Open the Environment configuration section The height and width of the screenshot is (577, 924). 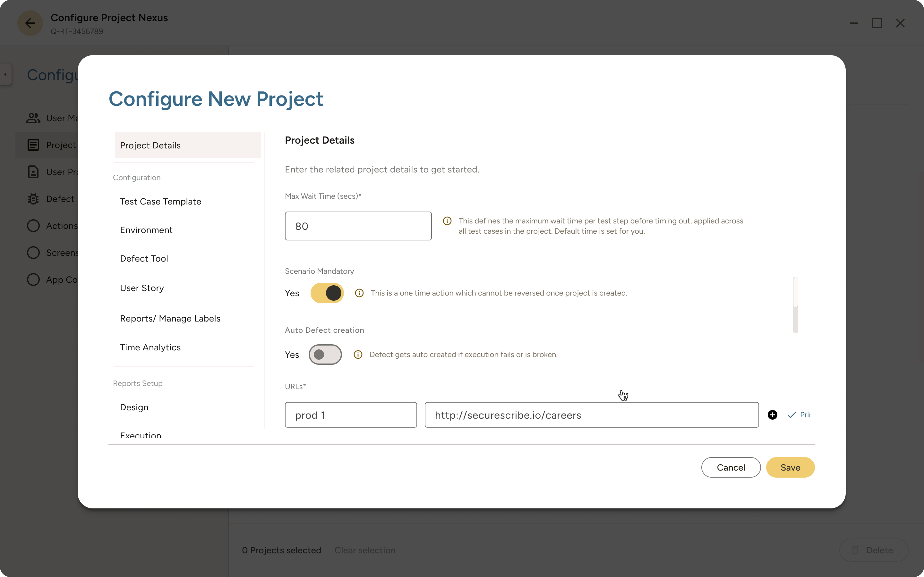click(146, 230)
